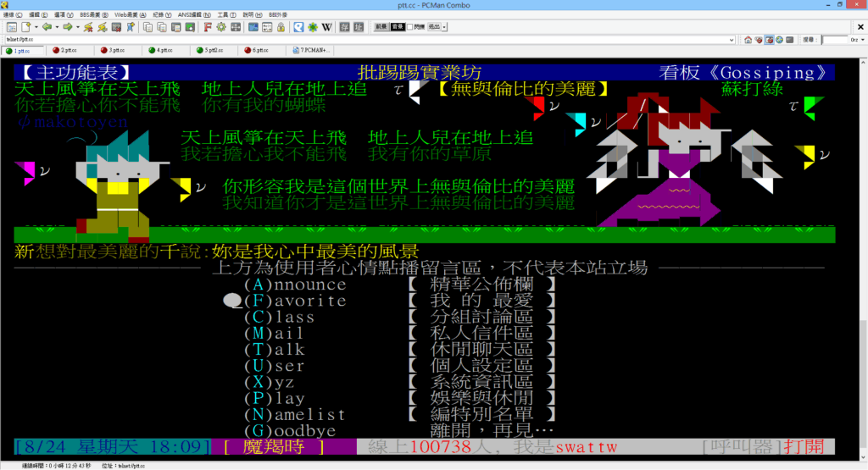
Task: Click into the 搜尋 search input field
Action: pos(835,40)
